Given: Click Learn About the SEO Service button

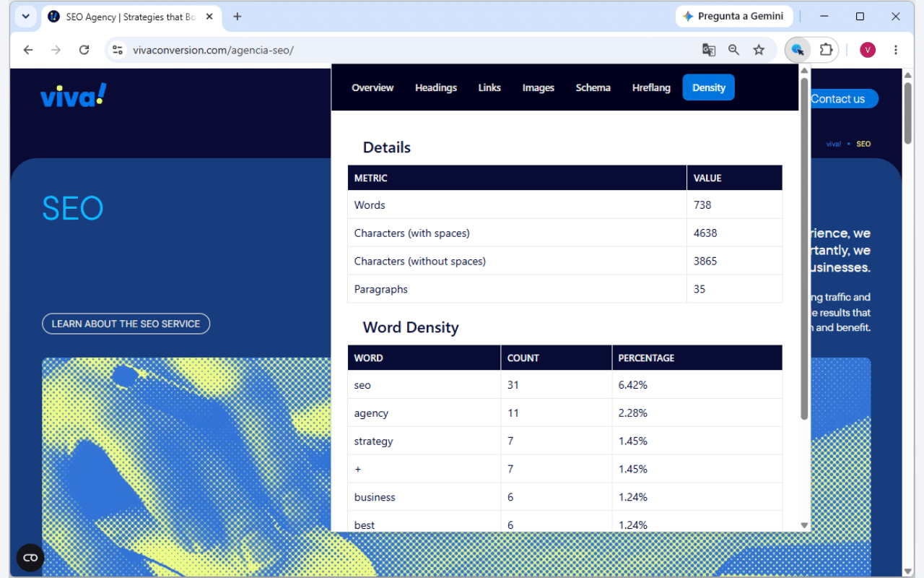Looking at the screenshot, I should click(126, 324).
